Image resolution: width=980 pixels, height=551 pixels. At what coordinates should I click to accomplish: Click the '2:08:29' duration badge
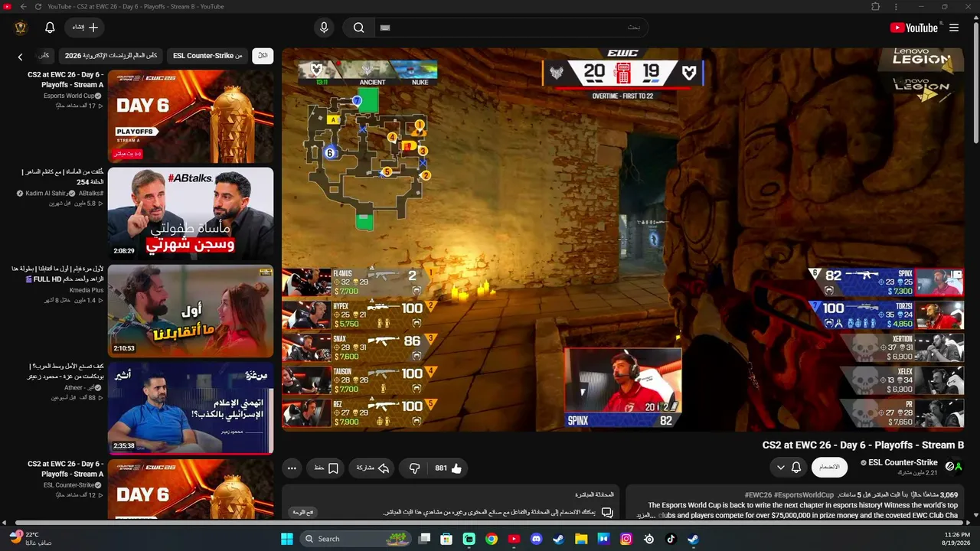(x=125, y=251)
